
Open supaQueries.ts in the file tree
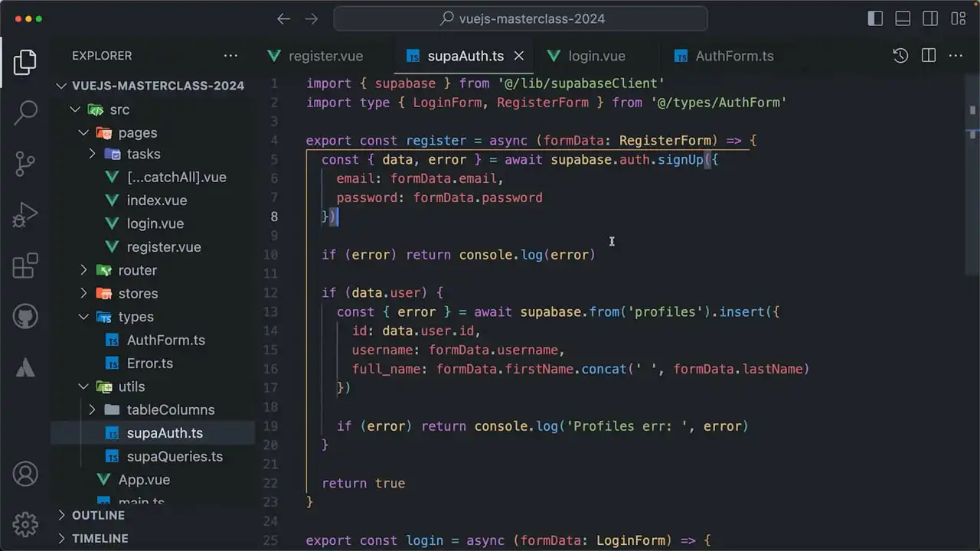pyautogui.click(x=153, y=456)
